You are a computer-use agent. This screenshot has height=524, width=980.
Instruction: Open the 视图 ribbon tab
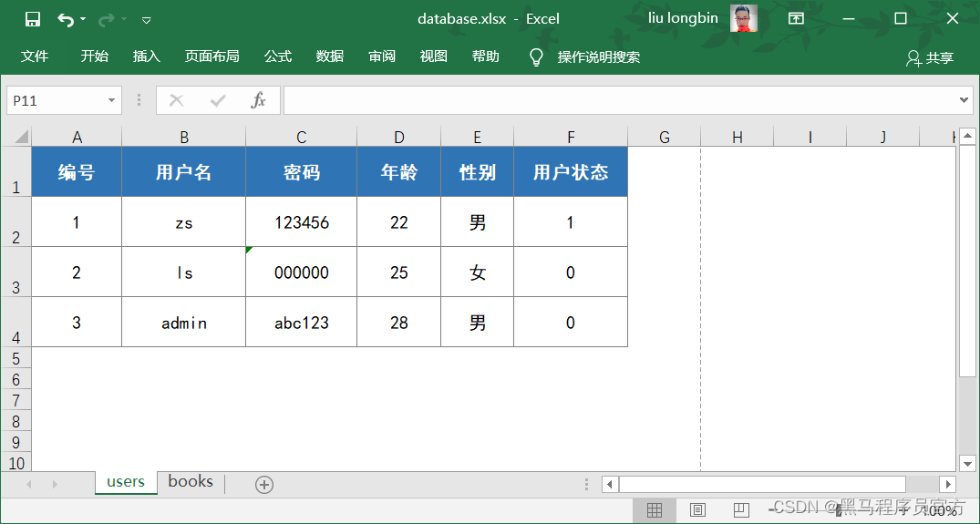(434, 57)
